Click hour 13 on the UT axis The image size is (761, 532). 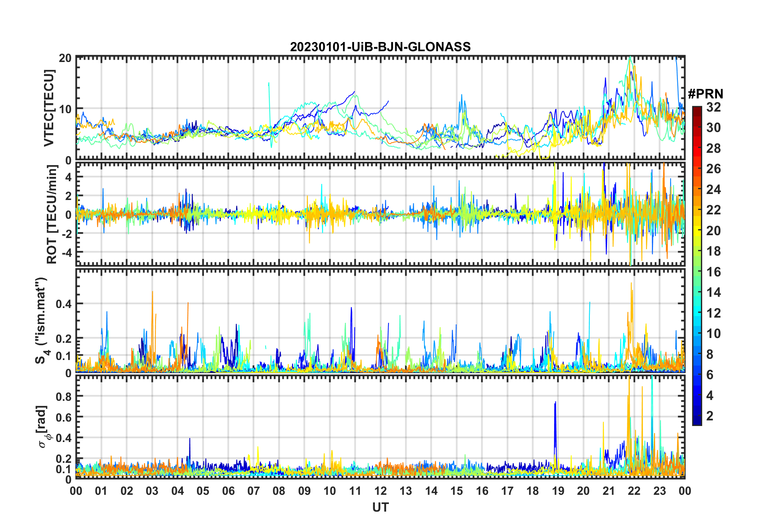tap(406, 491)
